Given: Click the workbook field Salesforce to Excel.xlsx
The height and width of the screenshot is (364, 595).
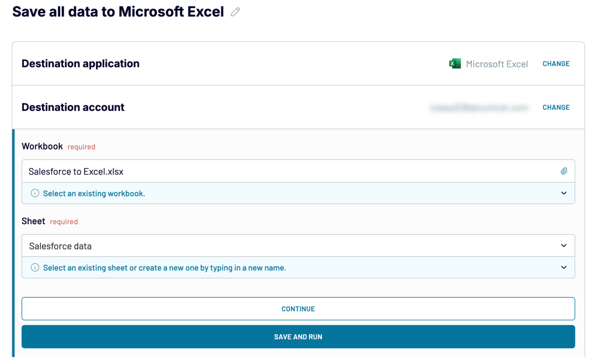Looking at the screenshot, I should [x=155, y=171].
